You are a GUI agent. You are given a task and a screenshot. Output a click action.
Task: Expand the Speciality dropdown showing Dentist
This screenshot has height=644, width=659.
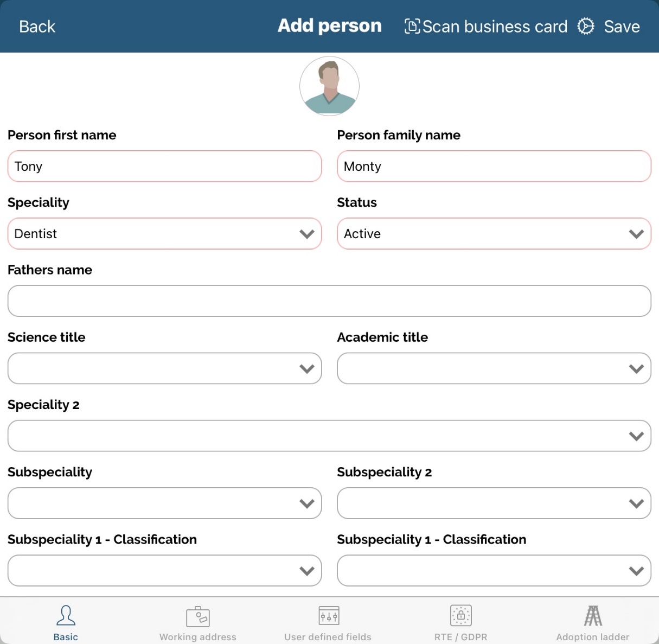point(164,234)
